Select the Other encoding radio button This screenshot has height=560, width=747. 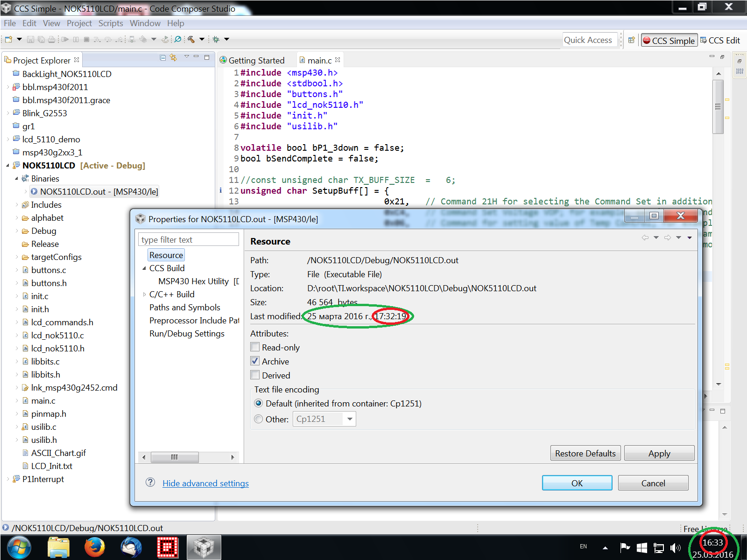click(x=258, y=419)
